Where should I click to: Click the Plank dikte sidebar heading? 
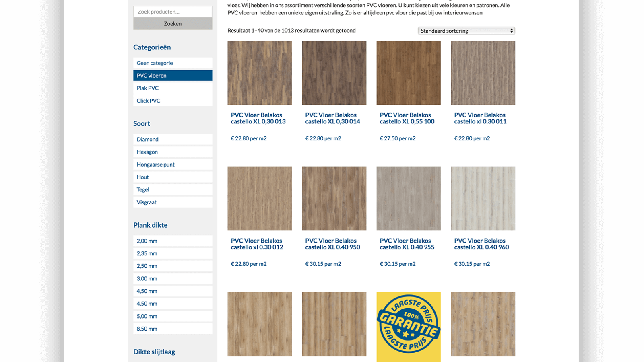(x=151, y=225)
